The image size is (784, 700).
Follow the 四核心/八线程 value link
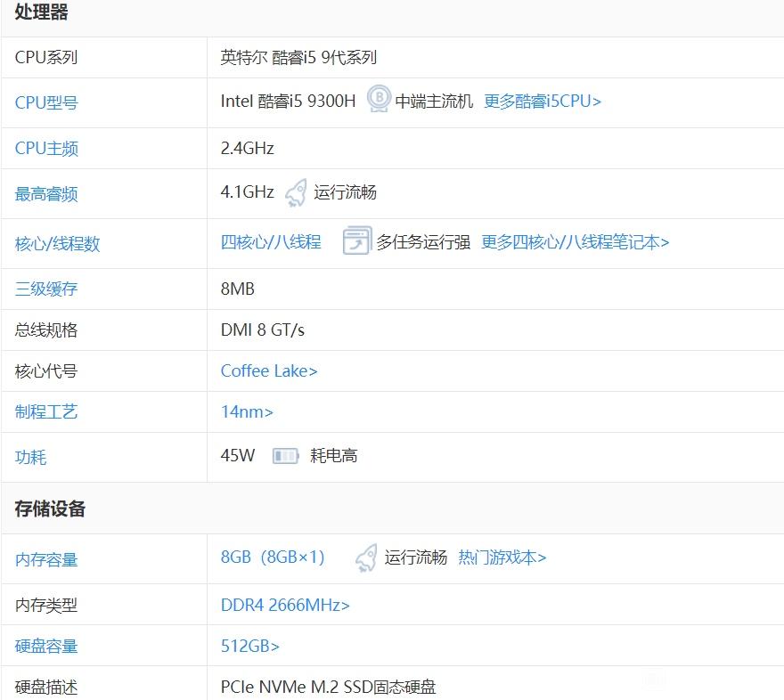[x=271, y=242]
